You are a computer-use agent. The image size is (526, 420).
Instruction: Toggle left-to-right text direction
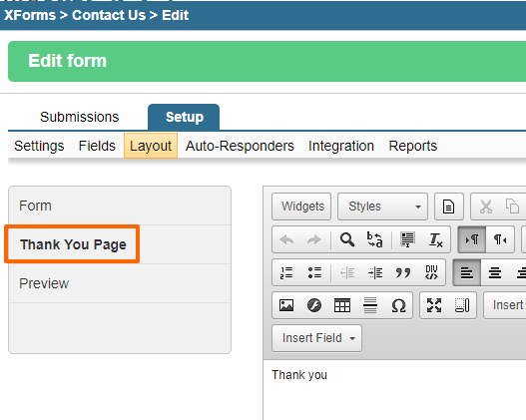[472, 239]
